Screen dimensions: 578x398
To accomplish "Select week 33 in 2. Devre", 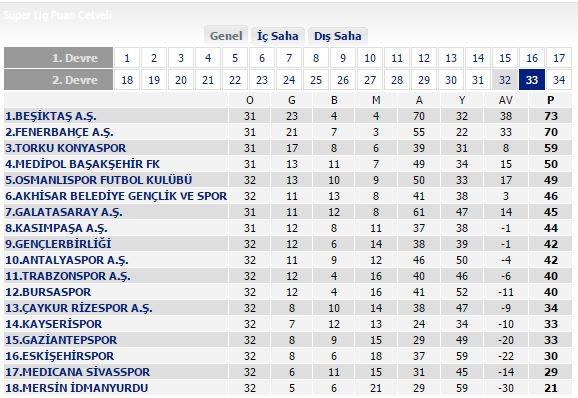I will (x=532, y=80).
